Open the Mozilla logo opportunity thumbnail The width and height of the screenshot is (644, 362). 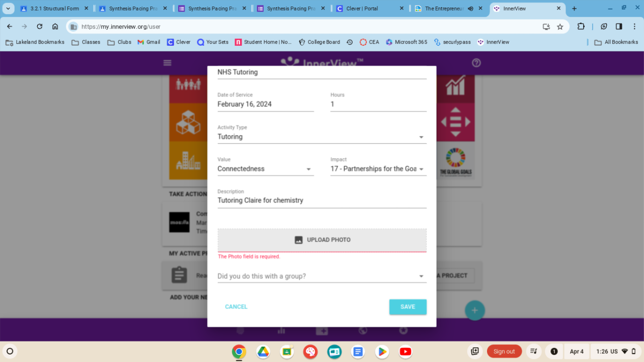point(179,222)
